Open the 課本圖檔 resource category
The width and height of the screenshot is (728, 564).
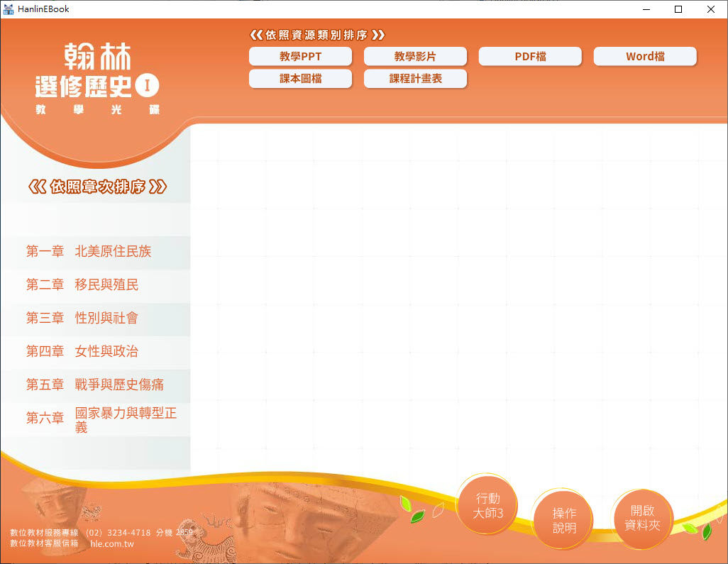pos(300,79)
